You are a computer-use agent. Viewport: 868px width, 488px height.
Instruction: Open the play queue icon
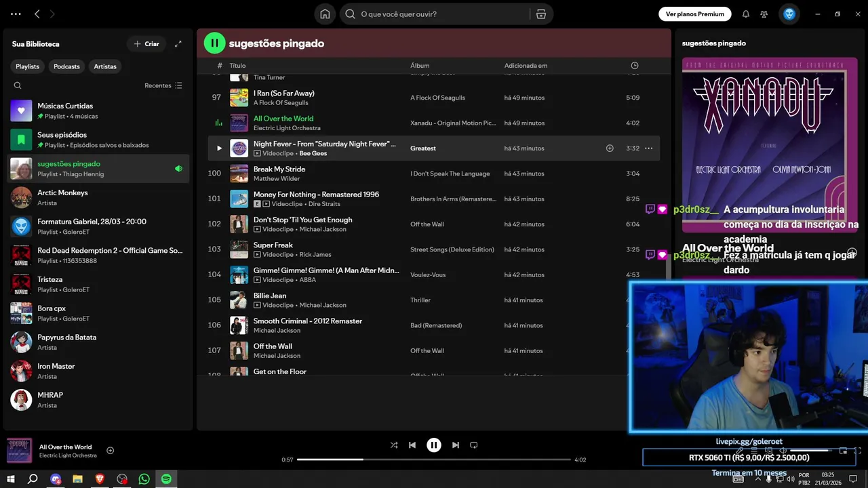754,451
